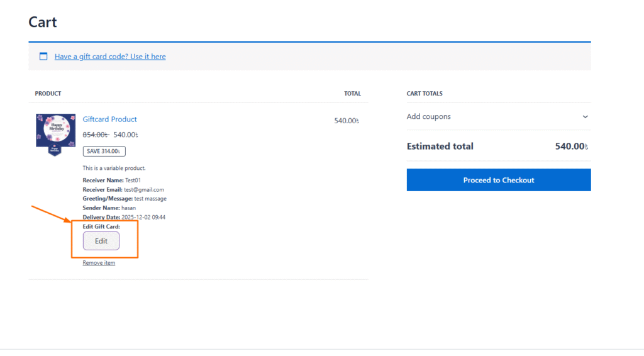This screenshot has height=356, width=644.
Task: Expand the Add coupons chevron arrow
Action: (585, 117)
